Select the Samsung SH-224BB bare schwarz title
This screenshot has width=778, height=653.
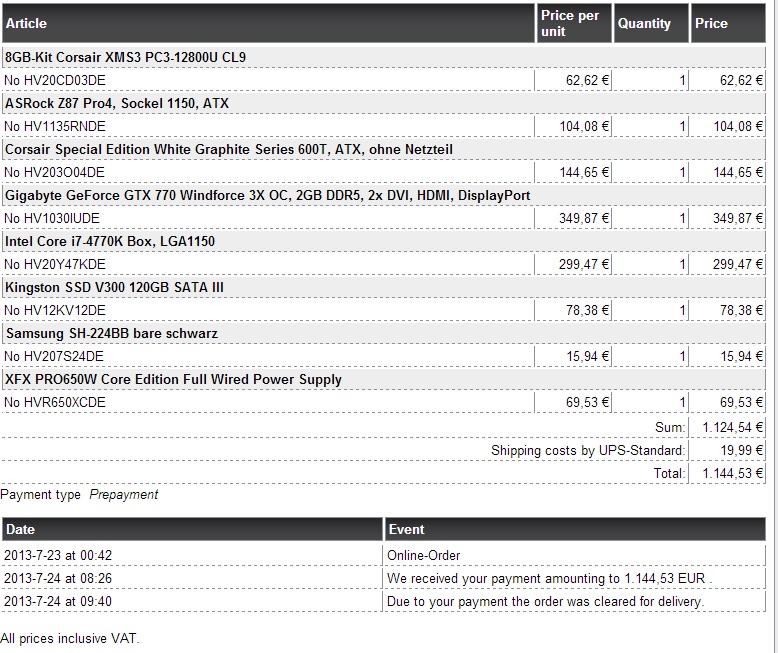pyautogui.click(x=112, y=333)
